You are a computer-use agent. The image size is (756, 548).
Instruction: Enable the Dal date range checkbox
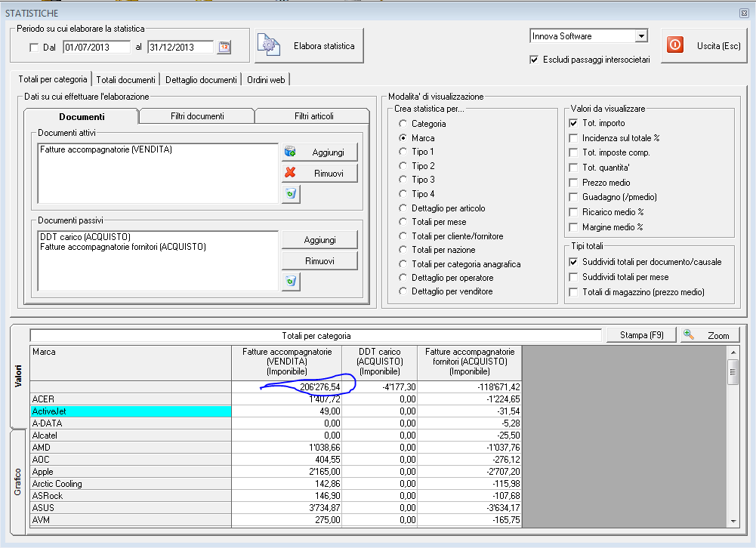[33, 48]
